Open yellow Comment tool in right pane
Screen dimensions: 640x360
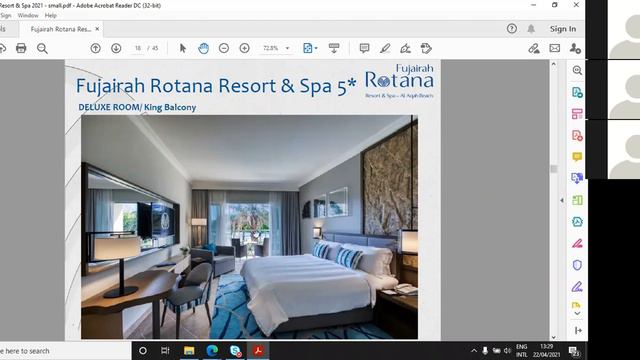point(577,157)
